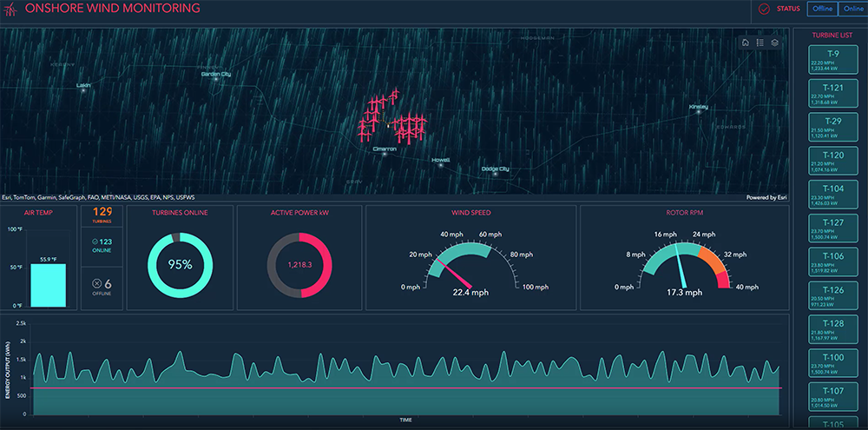Click the wind speed gauge needle
The image size is (868, 430).
tap(457, 273)
